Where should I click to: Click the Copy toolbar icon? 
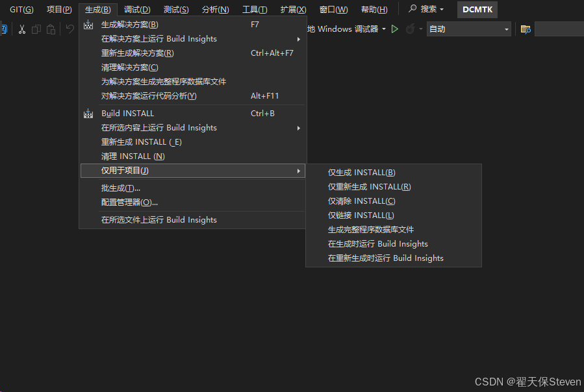coord(36,29)
